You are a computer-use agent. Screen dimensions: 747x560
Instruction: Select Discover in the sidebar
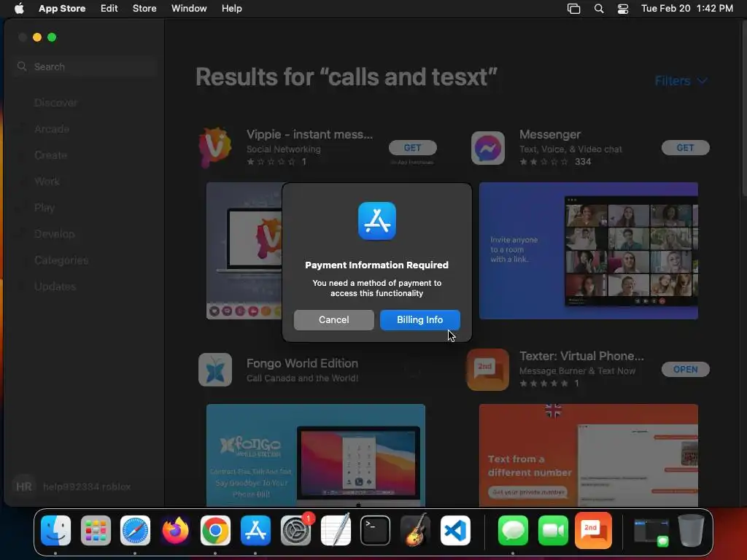coord(55,103)
